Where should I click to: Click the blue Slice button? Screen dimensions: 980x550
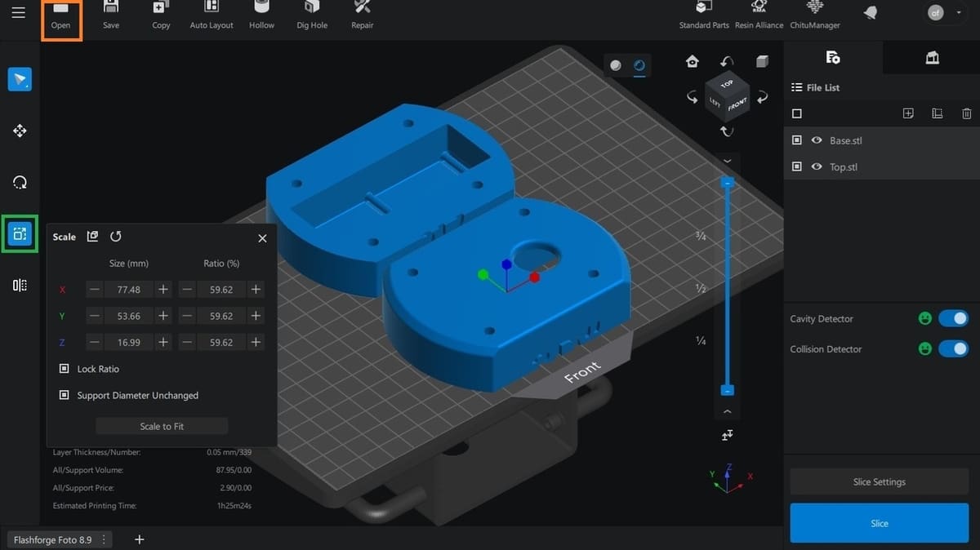(x=880, y=523)
